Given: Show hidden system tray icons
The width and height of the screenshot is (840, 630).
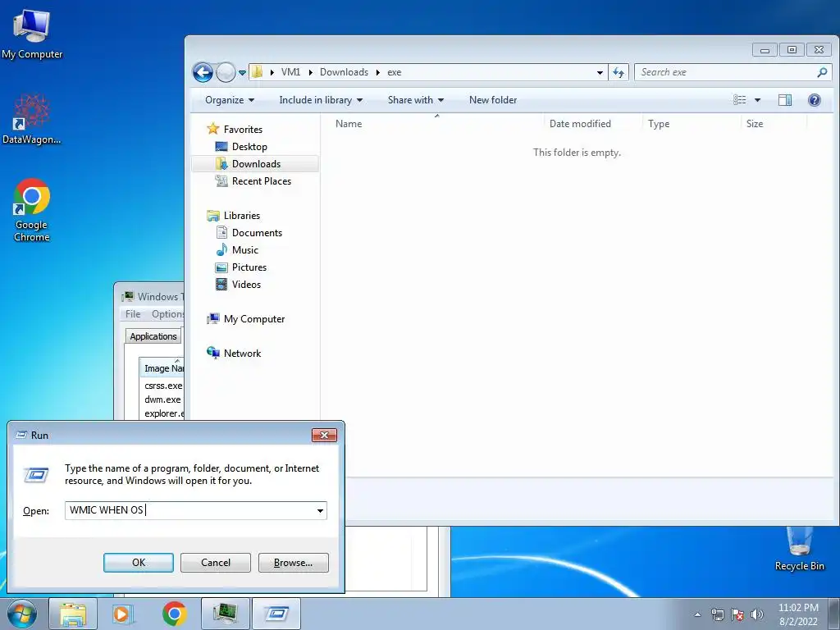Looking at the screenshot, I should pyautogui.click(x=697, y=614).
